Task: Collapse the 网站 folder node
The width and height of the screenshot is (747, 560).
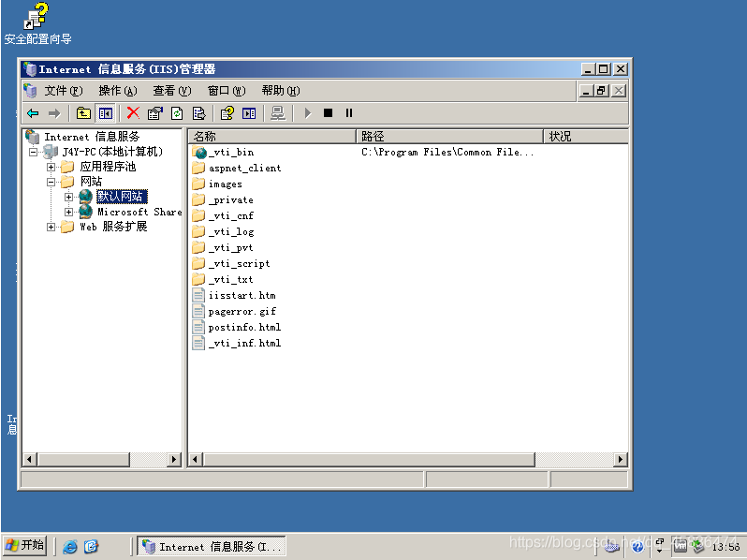Action: click(x=51, y=182)
